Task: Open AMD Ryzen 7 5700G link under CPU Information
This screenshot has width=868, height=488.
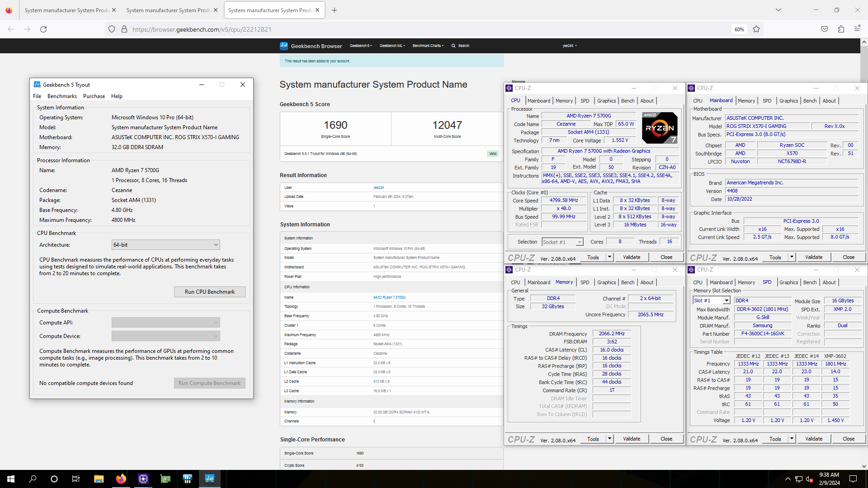Action: click(389, 297)
